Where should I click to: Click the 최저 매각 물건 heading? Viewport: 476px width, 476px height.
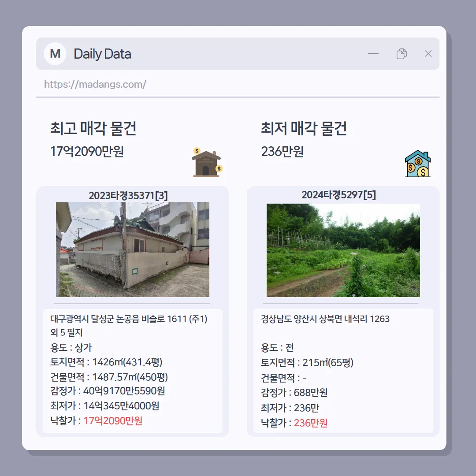tap(304, 128)
